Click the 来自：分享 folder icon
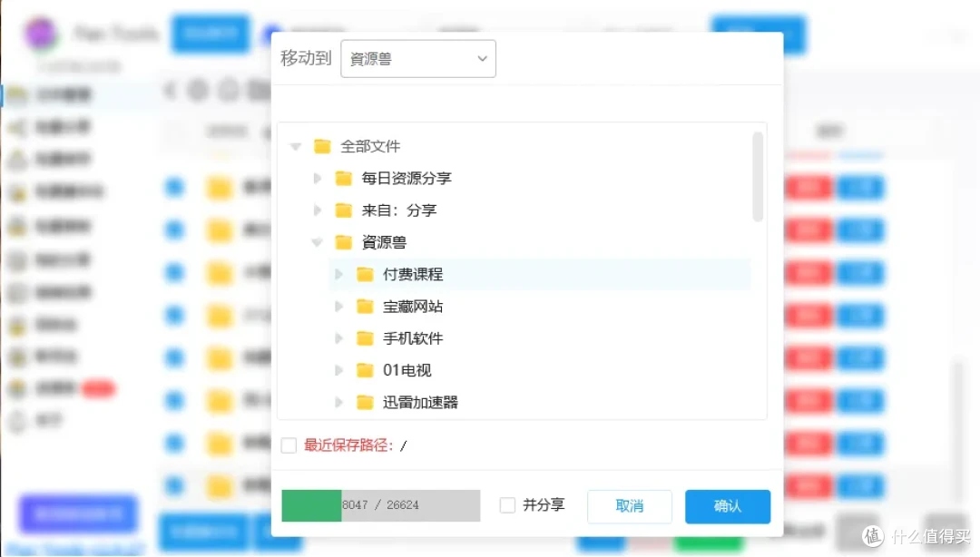The width and height of the screenshot is (980, 557). coord(343,210)
